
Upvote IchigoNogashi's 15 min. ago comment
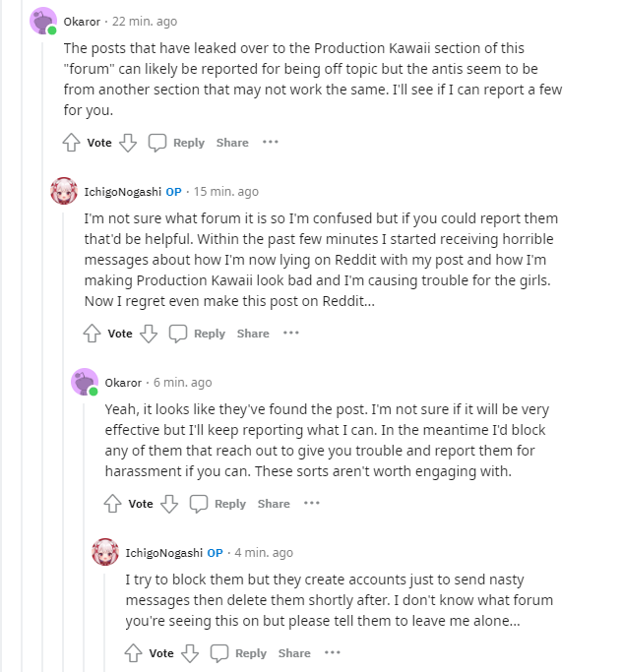coord(92,334)
